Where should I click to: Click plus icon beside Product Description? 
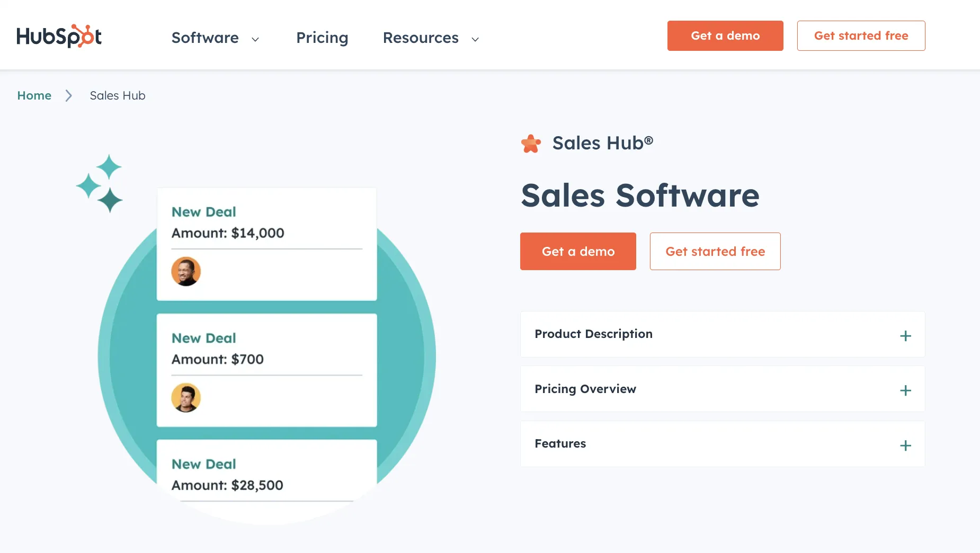pos(905,336)
